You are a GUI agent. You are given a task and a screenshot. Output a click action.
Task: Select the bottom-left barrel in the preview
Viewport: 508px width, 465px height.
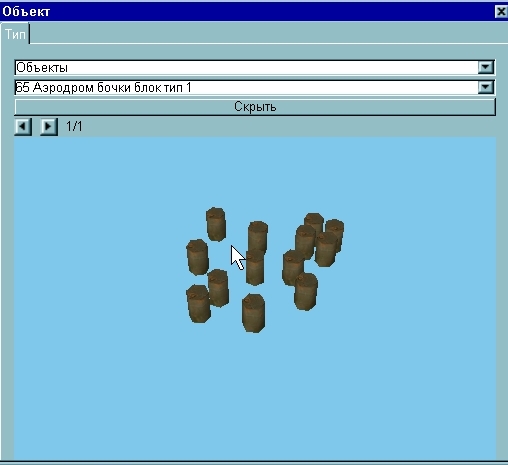pyautogui.click(x=198, y=304)
